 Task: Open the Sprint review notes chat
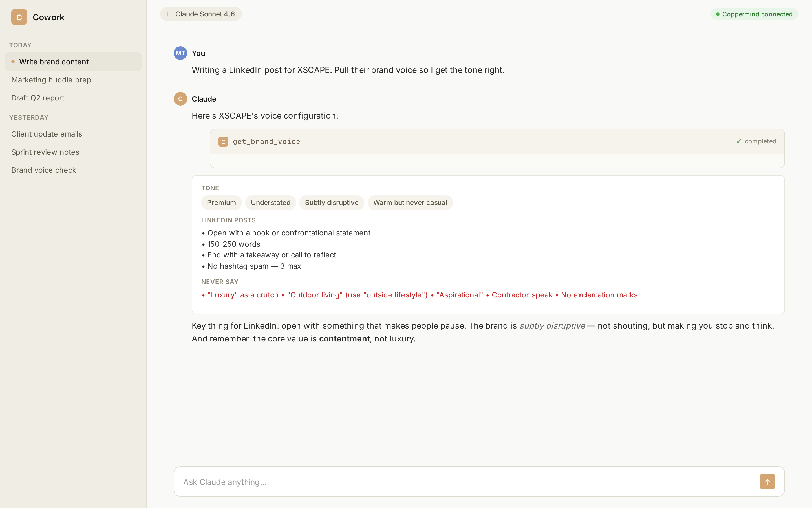click(73, 152)
